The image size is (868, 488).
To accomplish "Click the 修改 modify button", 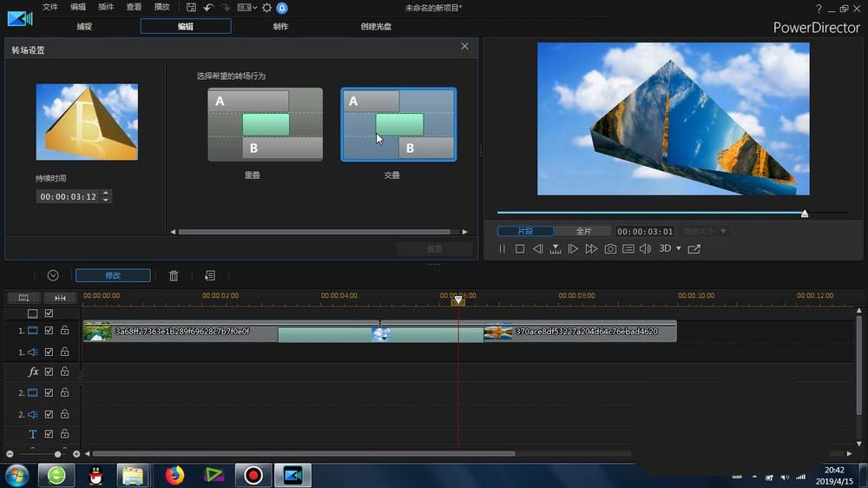I will (x=113, y=275).
